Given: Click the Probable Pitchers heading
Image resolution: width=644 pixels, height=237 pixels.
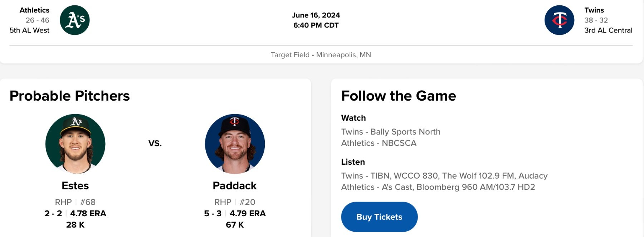Looking at the screenshot, I should 70,96.
